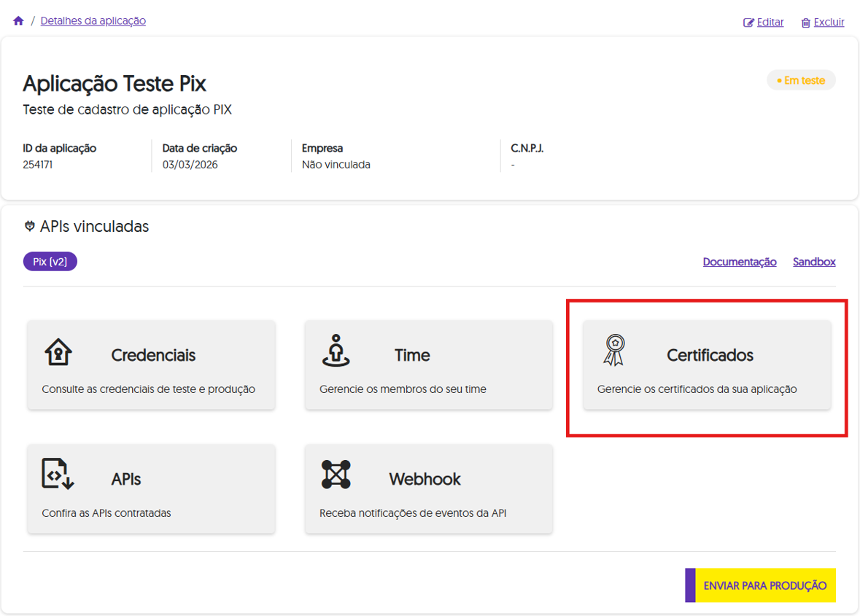Click the person icon on the Time card

click(336, 351)
